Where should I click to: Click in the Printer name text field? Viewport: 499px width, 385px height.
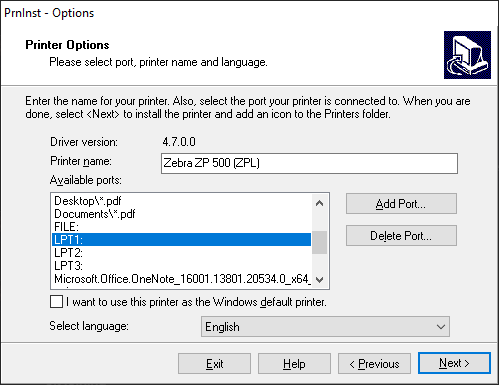click(309, 163)
